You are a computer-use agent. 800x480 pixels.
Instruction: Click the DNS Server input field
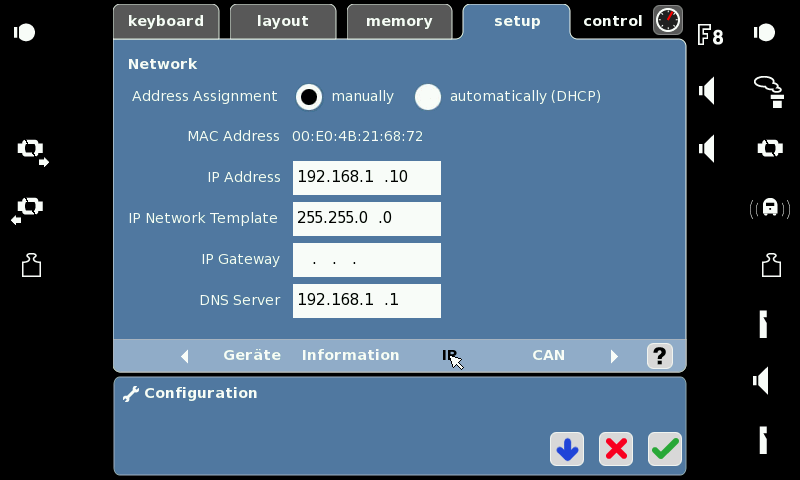pos(367,300)
